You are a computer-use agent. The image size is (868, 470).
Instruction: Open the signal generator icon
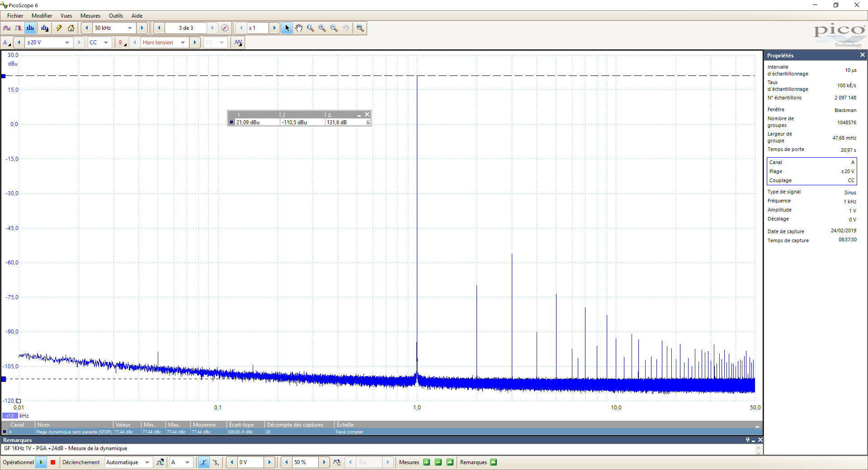(238, 42)
